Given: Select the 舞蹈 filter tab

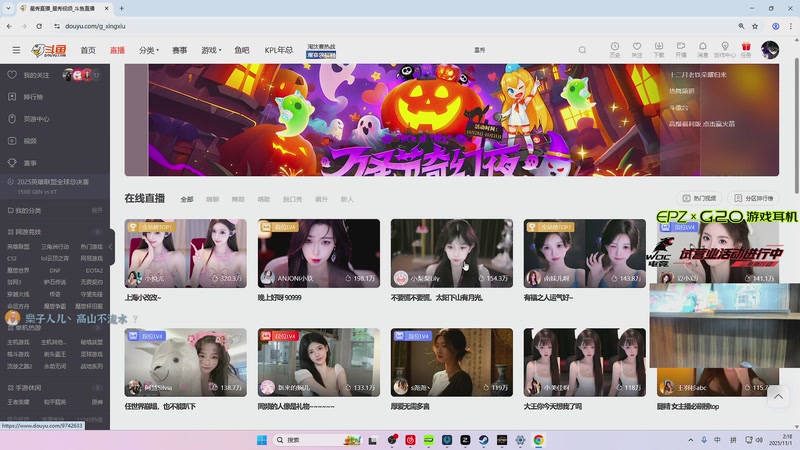Looking at the screenshot, I should click(238, 199).
